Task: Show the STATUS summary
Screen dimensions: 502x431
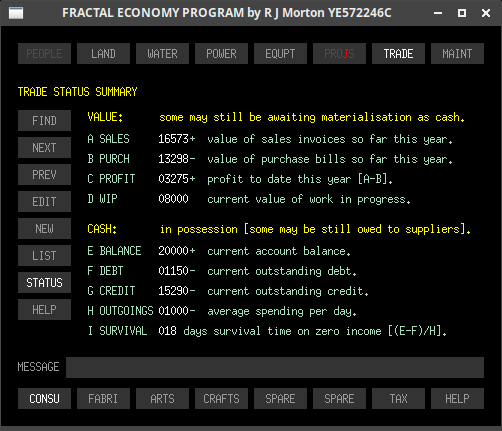Action: pos(44,283)
